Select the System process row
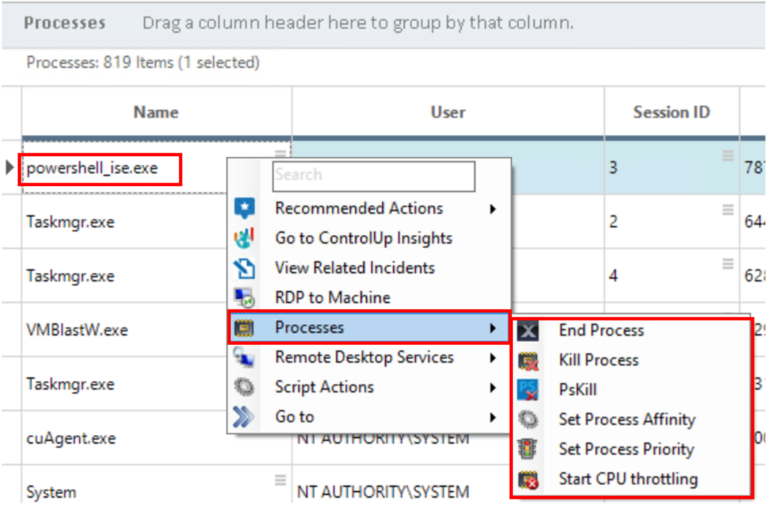 [x=51, y=492]
